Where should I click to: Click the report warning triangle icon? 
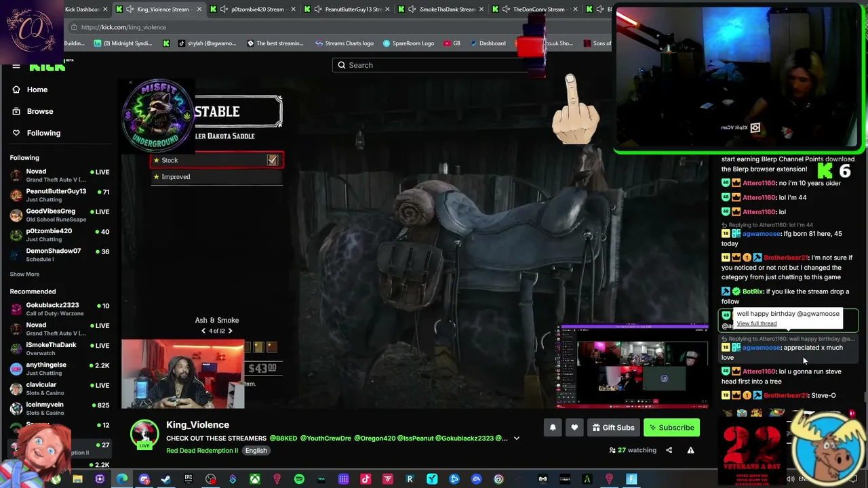point(690,450)
